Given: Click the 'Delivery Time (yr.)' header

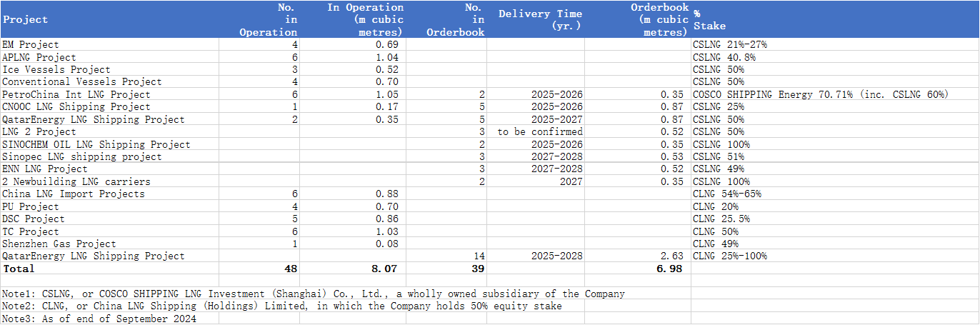Looking at the screenshot, I should [535, 19].
